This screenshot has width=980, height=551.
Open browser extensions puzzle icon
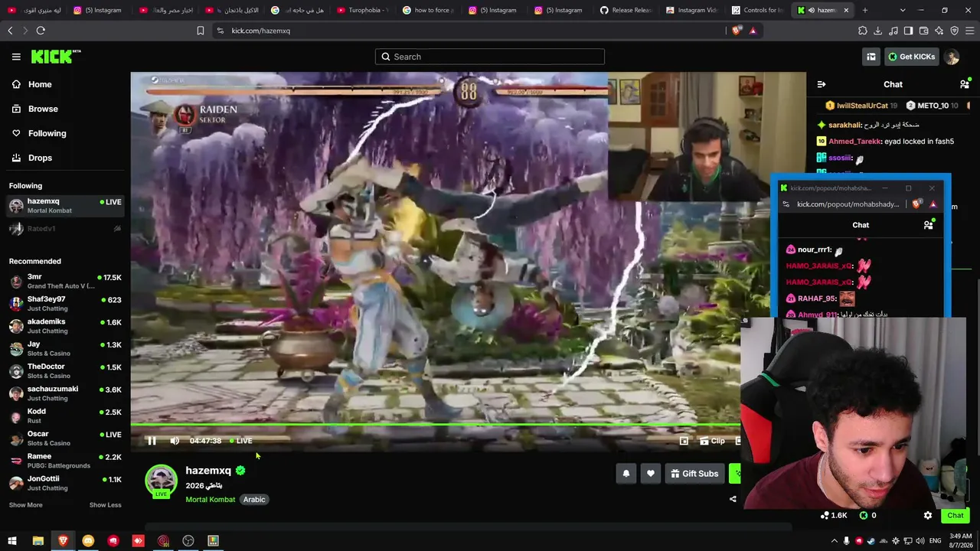tap(863, 31)
